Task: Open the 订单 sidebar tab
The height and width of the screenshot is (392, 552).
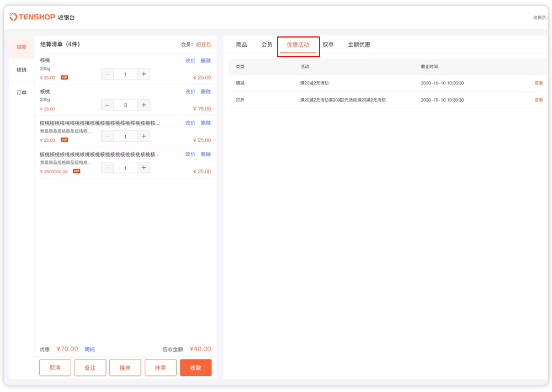Action: coord(22,93)
